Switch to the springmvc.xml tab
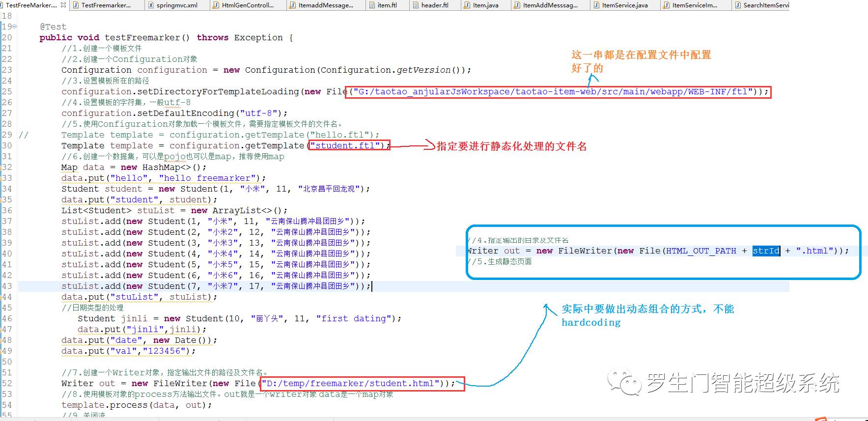868x421 pixels. click(x=177, y=5)
